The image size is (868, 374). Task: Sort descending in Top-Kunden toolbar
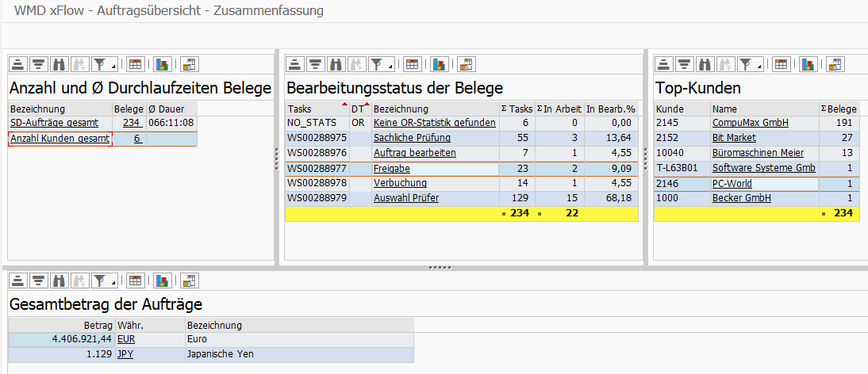click(x=684, y=64)
